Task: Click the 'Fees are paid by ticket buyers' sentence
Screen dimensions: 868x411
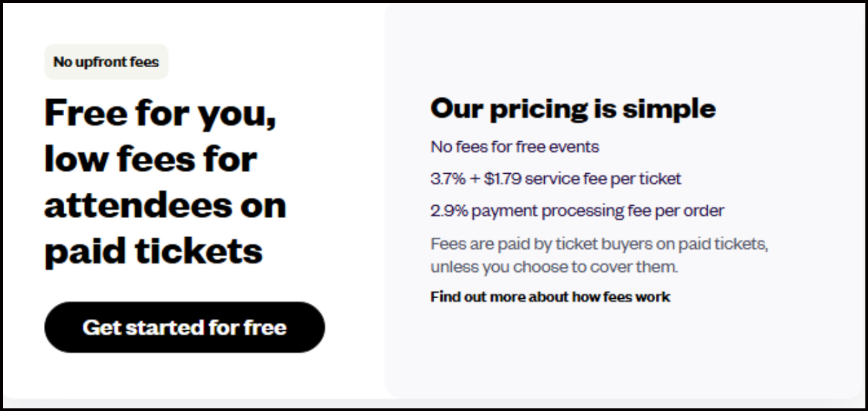Action: 598,243
